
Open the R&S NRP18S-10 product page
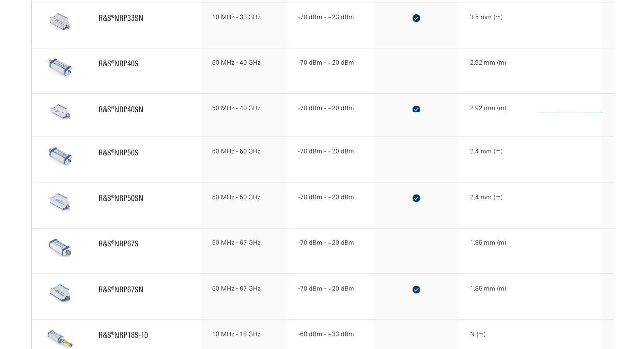(123, 335)
